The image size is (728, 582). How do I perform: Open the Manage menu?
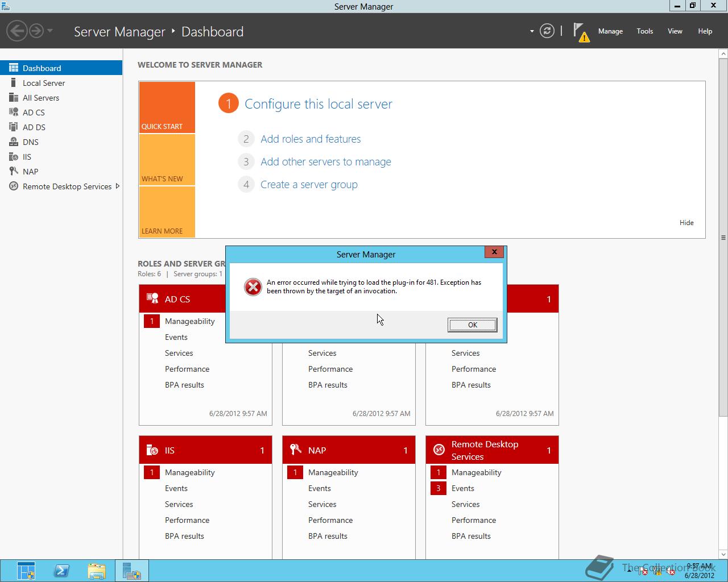[x=610, y=31]
